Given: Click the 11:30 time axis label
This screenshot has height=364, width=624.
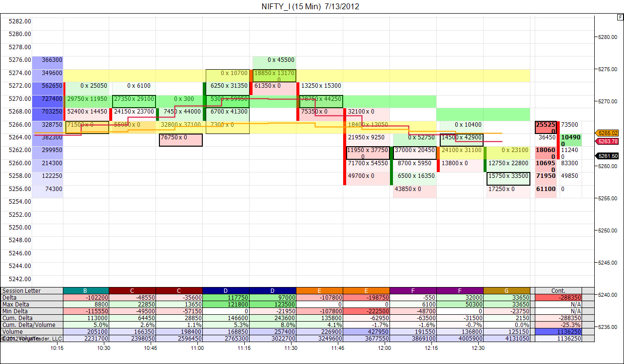Looking at the screenshot, I should (291, 348).
